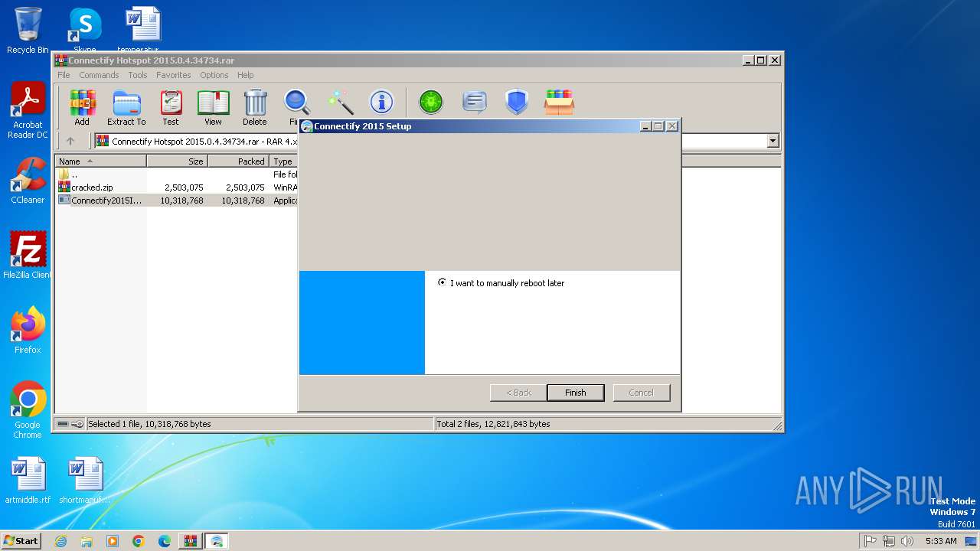This screenshot has width=980, height=551.
Task: Select the Firefox desktop icon
Action: (x=28, y=331)
